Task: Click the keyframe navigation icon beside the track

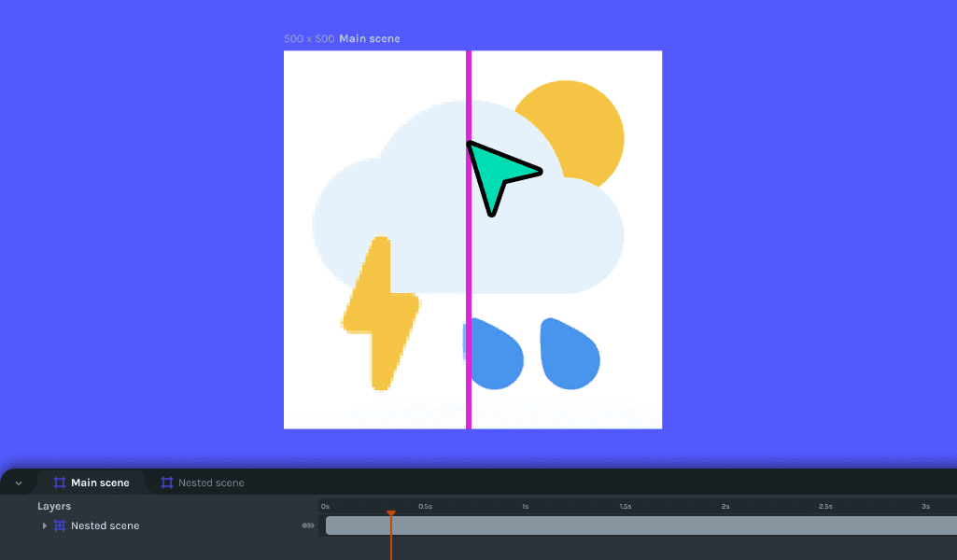Action: click(x=307, y=525)
